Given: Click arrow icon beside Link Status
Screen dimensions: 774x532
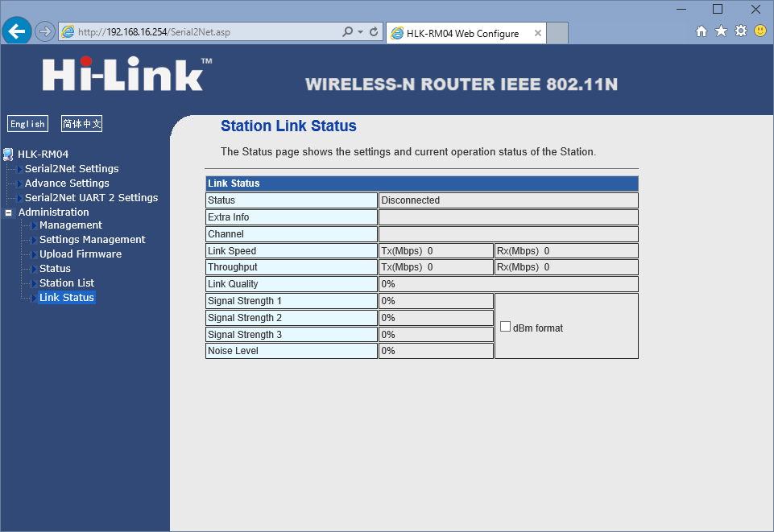Looking at the screenshot, I should [35, 299].
